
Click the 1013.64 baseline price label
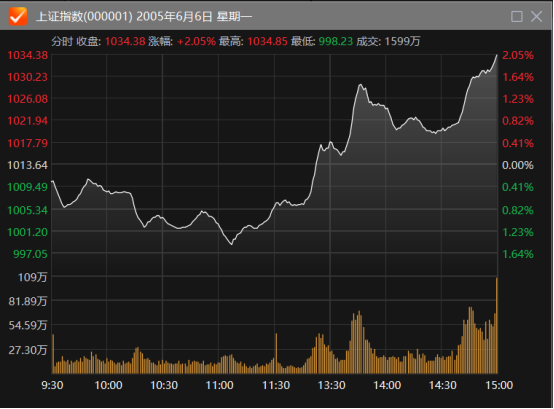(x=28, y=165)
